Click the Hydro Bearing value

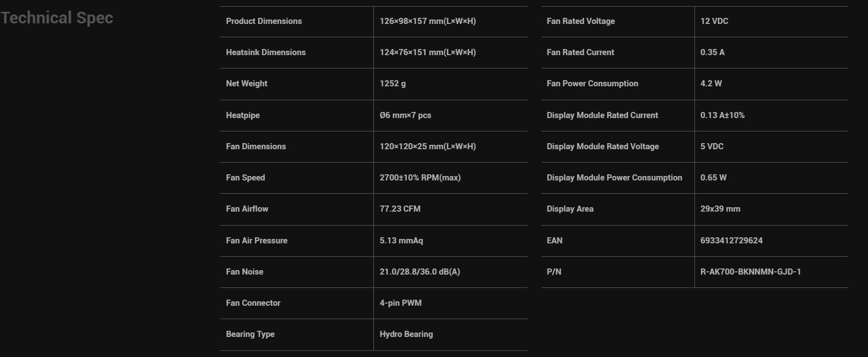[406, 334]
